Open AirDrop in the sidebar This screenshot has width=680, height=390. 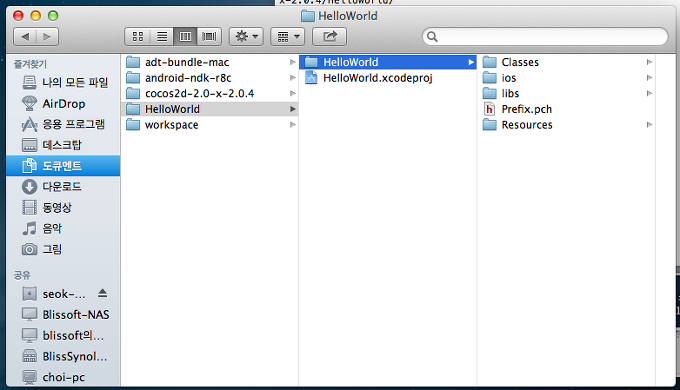click(x=63, y=103)
